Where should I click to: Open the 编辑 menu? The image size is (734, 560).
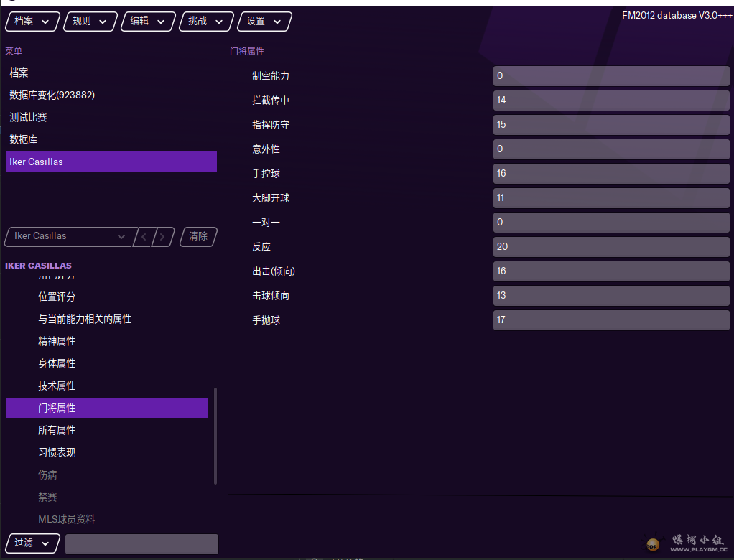(147, 22)
